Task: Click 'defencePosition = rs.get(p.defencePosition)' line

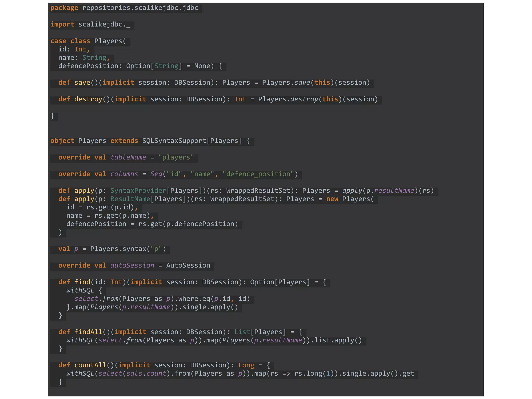Action: [x=152, y=224]
